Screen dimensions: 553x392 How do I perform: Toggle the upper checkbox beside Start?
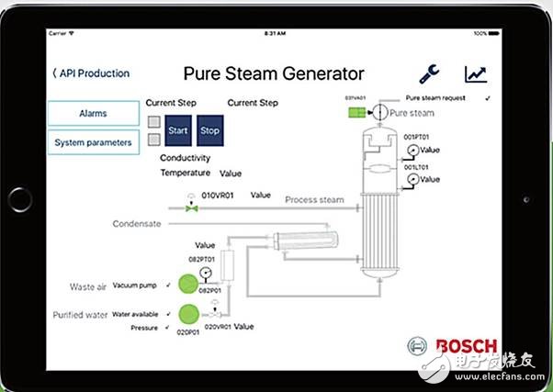(153, 122)
